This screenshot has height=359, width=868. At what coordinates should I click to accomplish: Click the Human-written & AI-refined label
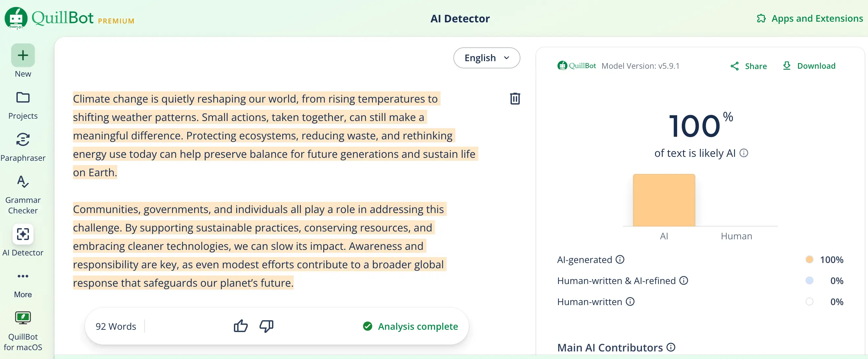coord(616,280)
